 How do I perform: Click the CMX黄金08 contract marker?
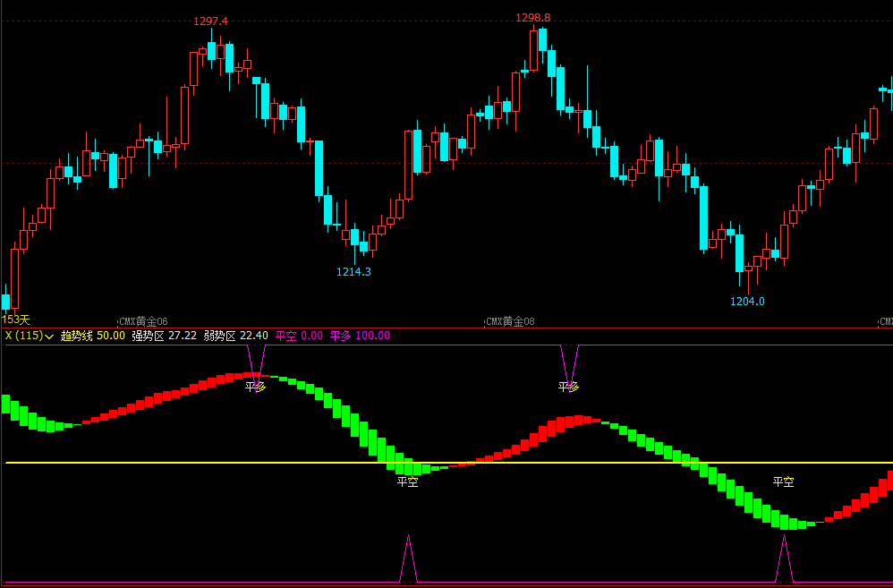pos(510,322)
